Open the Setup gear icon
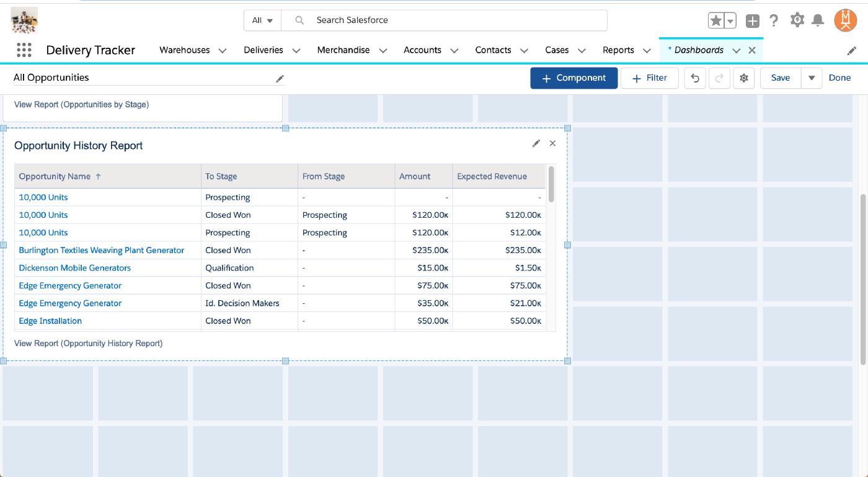 click(797, 20)
